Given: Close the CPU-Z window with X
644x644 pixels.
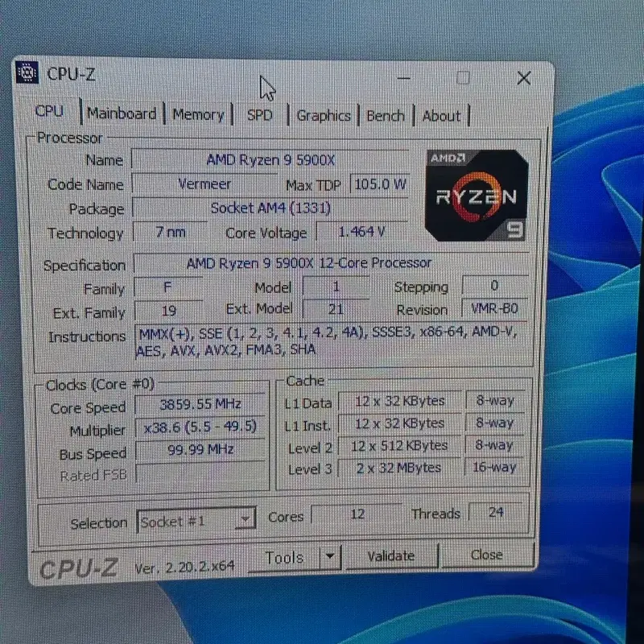Looking at the screenshot, I should click(524, 78).
